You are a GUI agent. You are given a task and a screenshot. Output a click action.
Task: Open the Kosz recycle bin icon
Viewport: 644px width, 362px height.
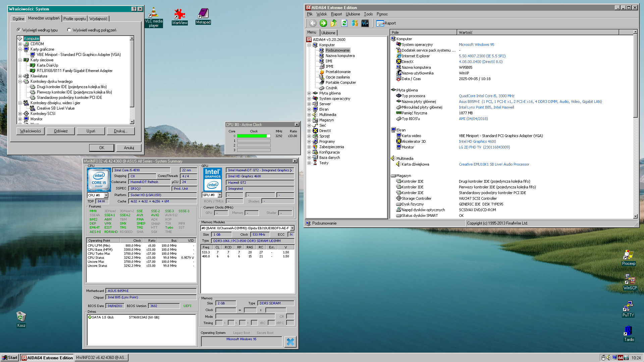click(x=21, y=319)
